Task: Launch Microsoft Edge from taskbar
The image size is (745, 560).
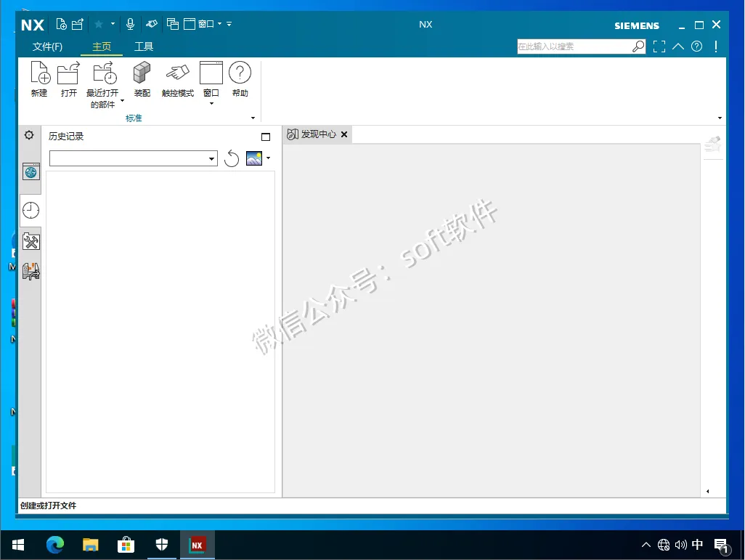Action: pos(55,545)
